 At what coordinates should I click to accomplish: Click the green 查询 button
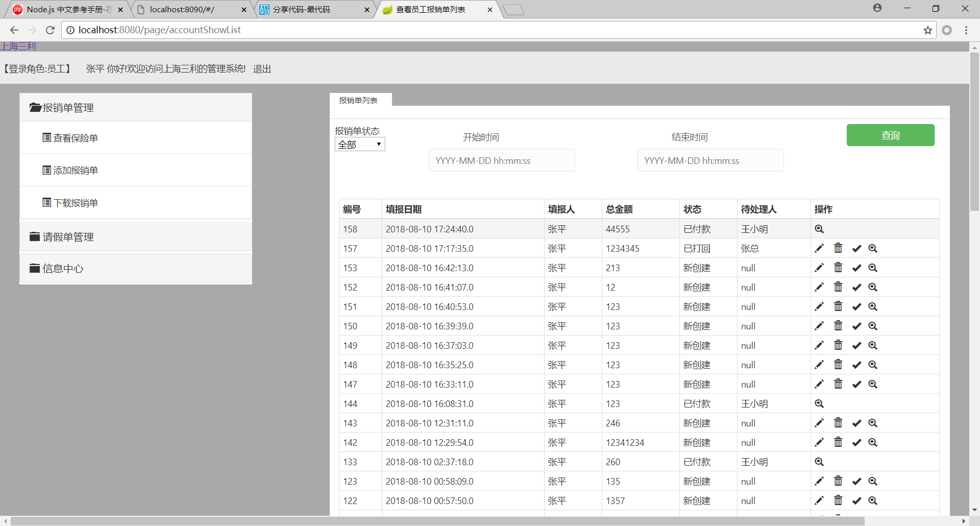(890, 135)
